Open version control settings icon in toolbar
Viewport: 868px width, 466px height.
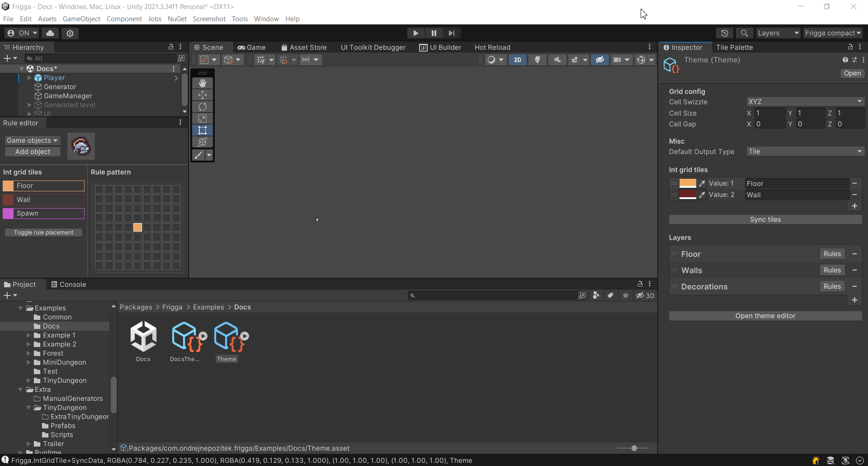click(70, 33)
